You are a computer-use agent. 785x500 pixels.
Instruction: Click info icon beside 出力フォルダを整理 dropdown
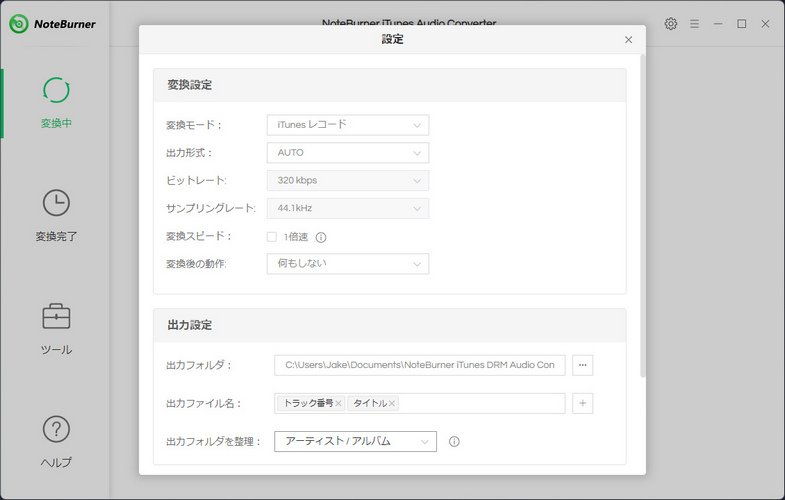(x=454, y=441)
